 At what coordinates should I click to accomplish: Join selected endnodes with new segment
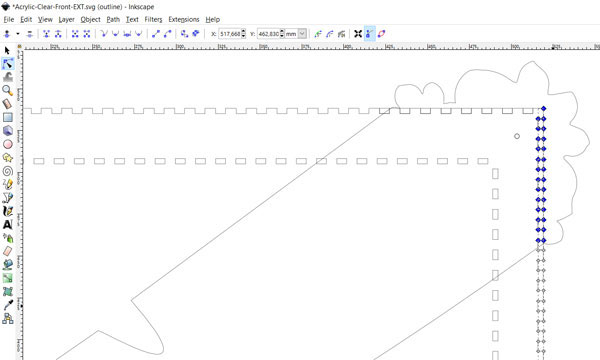tap(75, 34)
